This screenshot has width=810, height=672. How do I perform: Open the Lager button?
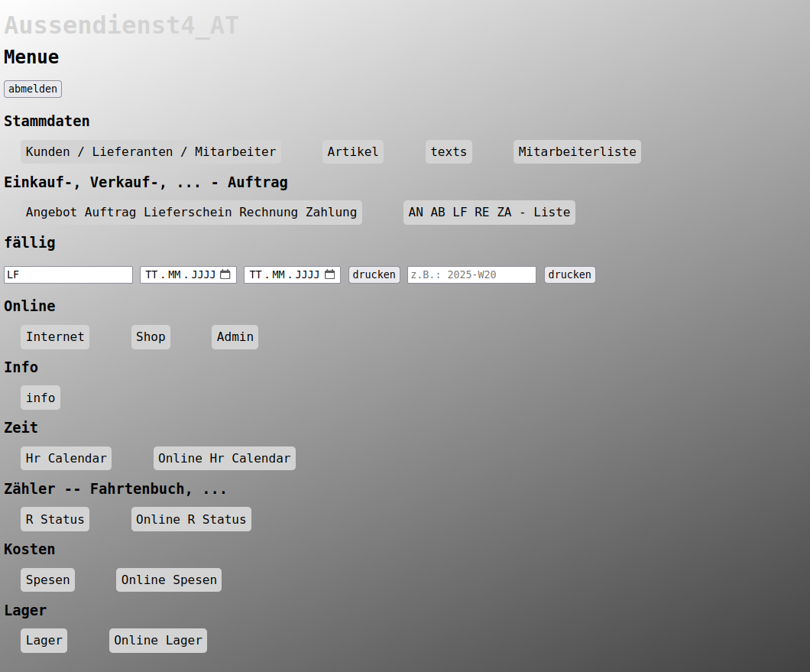[44, 641]
